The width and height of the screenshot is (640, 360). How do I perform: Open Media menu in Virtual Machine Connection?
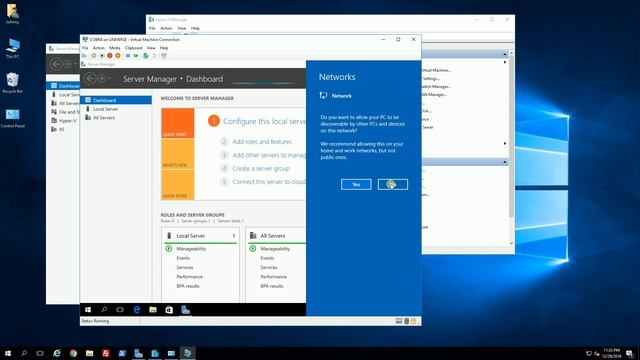[x=115, y=48]
